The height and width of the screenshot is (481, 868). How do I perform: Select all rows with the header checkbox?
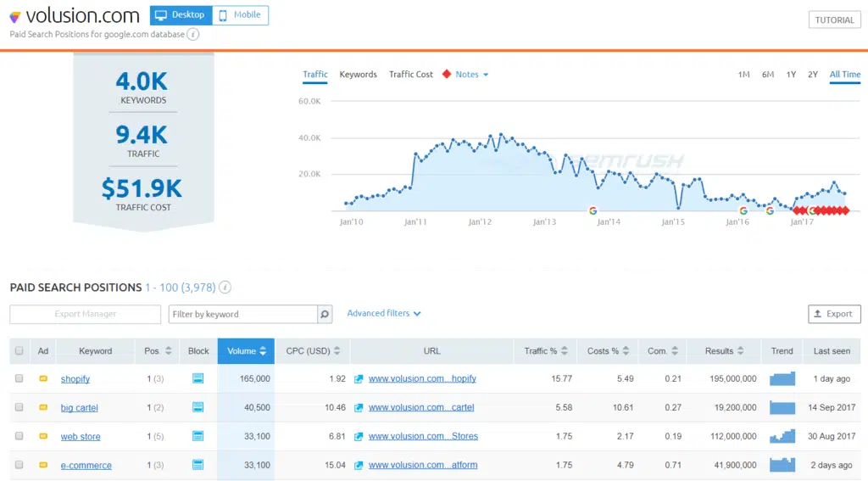[19, 351]
